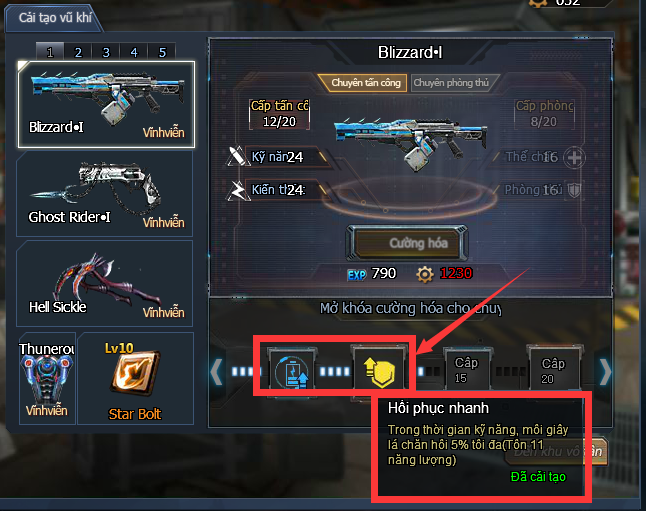The width and height of the screenshot is (646, 511).
Task: Open weapon page 5 tab
Action: click(162, 52)
